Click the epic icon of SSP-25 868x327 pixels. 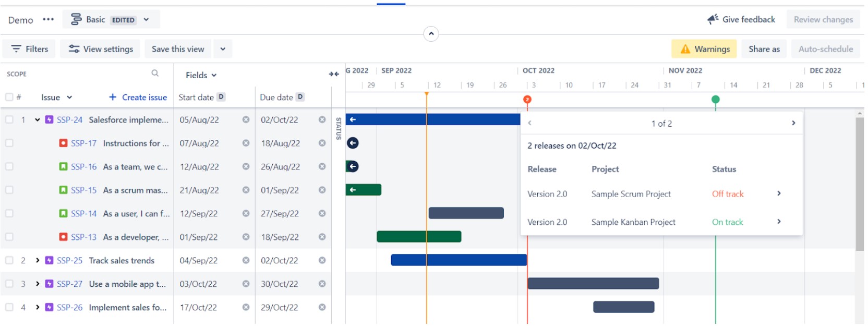[x=49, y=260]
